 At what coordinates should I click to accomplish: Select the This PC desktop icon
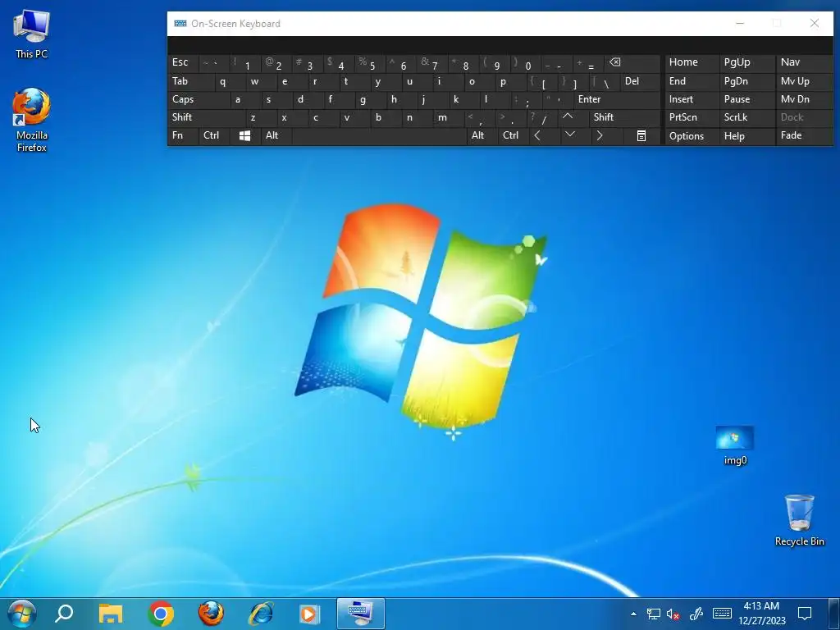pyautogui.click(x=32, y=34)
